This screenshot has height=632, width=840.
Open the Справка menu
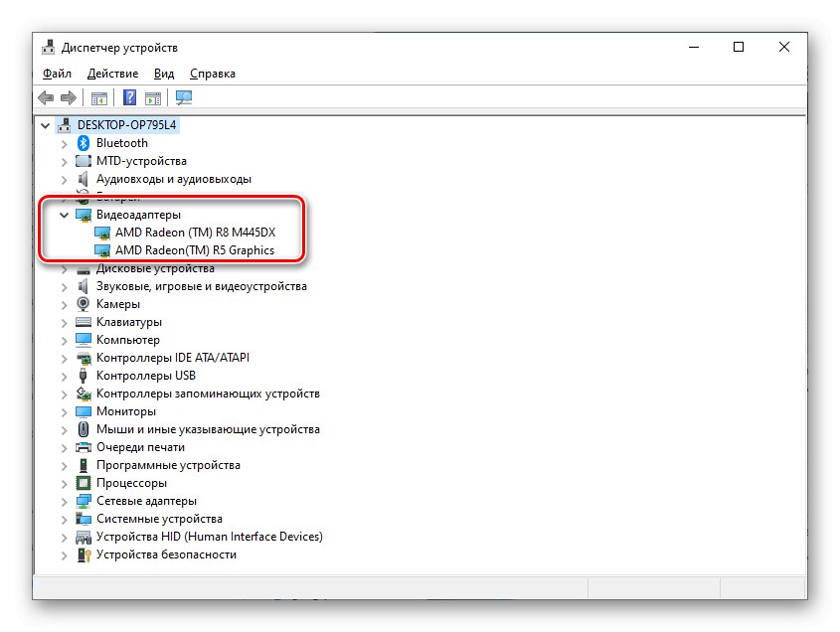coord(212,74)
